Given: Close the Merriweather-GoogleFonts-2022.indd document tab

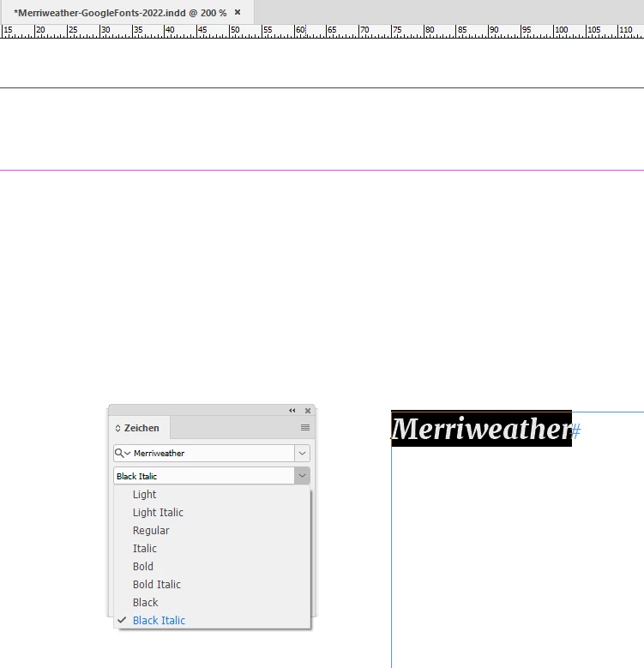Looking at the screenshot, I should click(x=238, y=12).
